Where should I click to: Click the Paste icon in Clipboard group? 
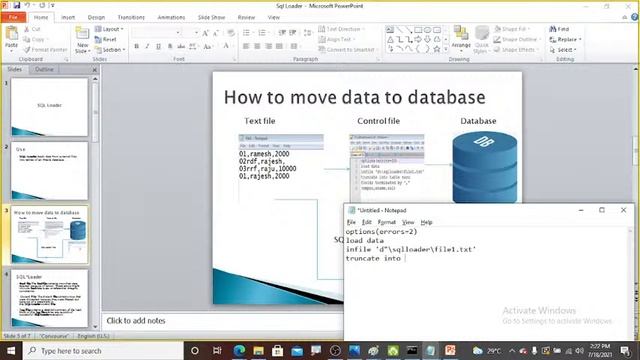point(11,33)
